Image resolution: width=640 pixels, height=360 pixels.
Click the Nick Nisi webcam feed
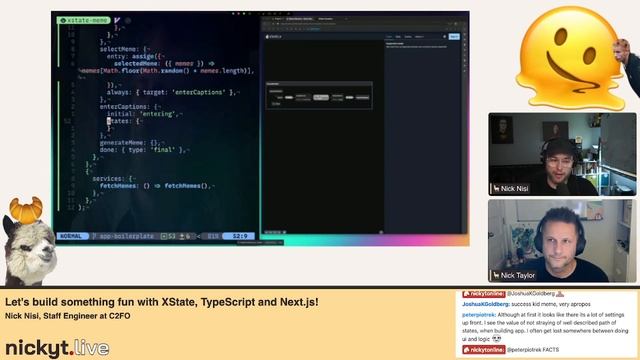[x=562, y=154]
